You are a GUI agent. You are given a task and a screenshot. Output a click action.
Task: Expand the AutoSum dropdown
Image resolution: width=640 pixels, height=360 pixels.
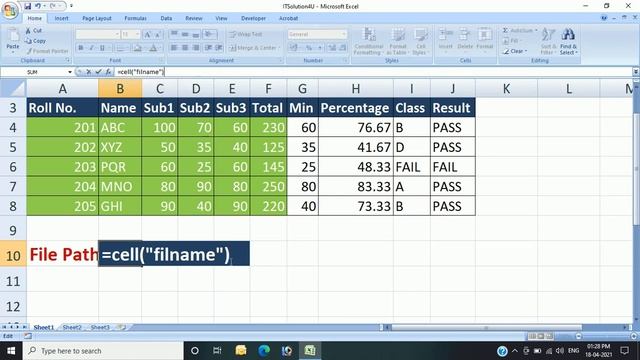pyautogui.click(x=536, y=31)
